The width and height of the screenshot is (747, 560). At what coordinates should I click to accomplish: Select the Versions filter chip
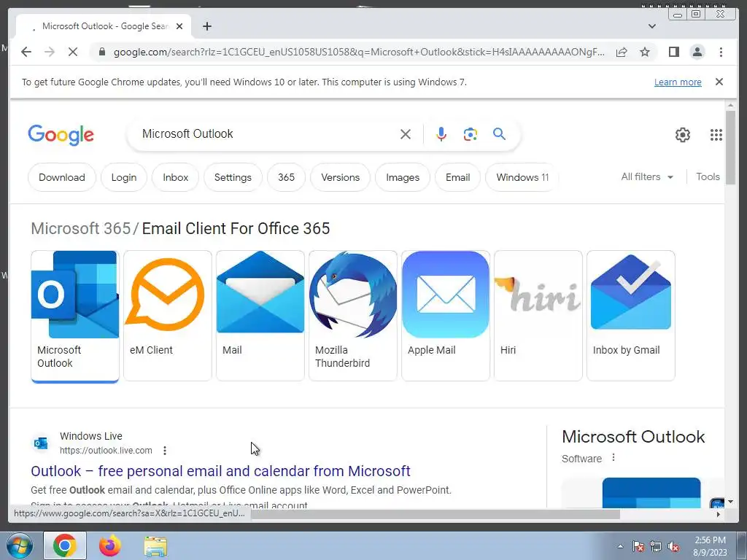[340, 177]
